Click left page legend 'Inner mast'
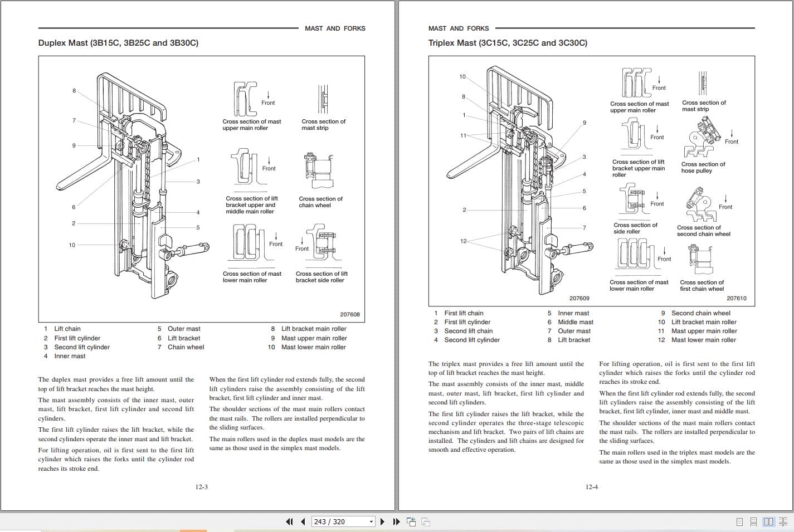 pyautogui.click(x=70, y=356)
